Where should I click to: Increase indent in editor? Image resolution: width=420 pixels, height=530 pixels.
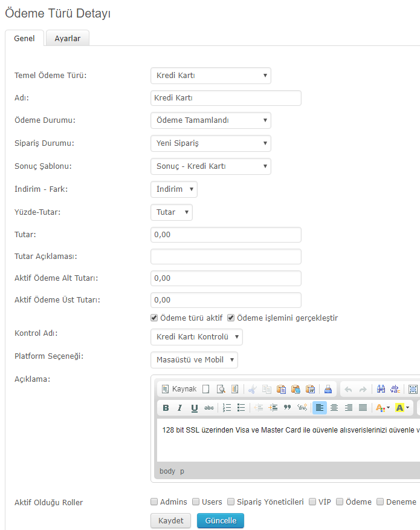(273, 408)
